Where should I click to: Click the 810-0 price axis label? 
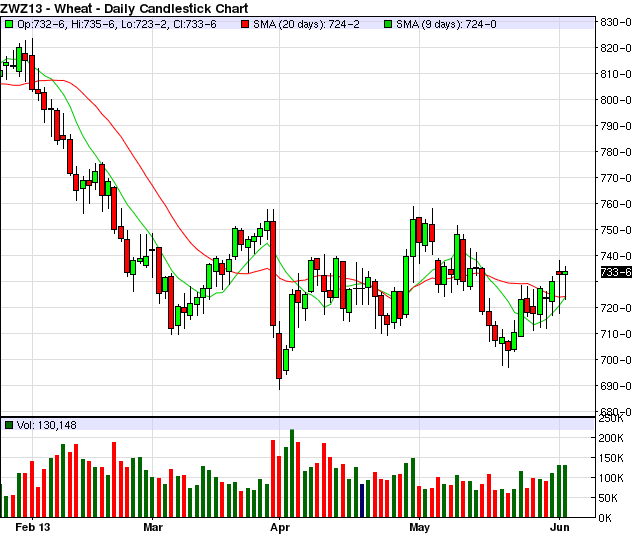616,74
